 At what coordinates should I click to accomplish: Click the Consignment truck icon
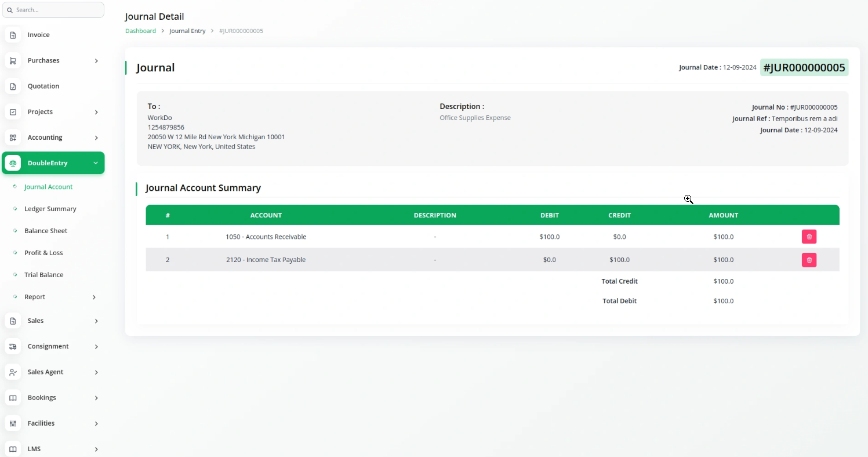click(x=13, y=346)
